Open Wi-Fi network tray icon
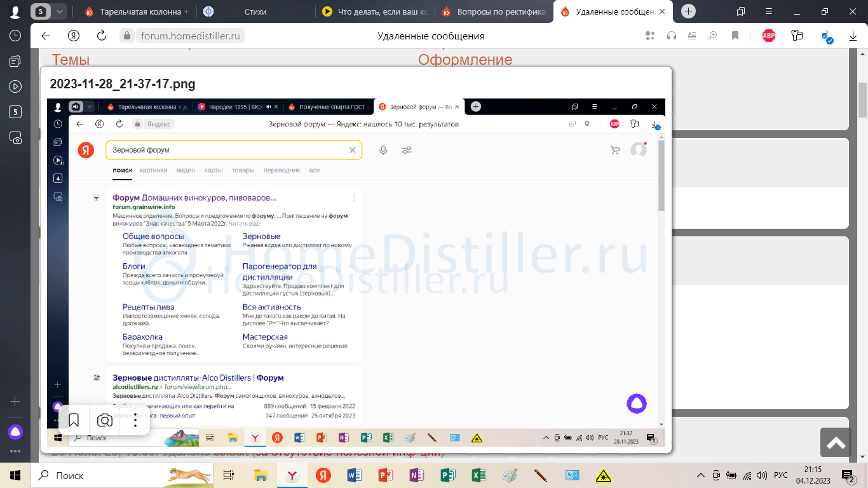The height and width of the screenshot is (488, 868). [747, 475]
